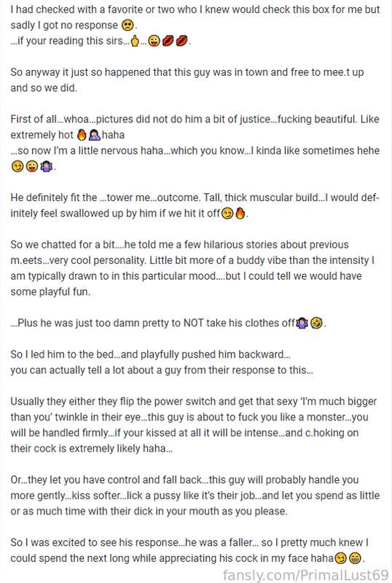Click the sad face emoji after 'no response'

[128, 26]
